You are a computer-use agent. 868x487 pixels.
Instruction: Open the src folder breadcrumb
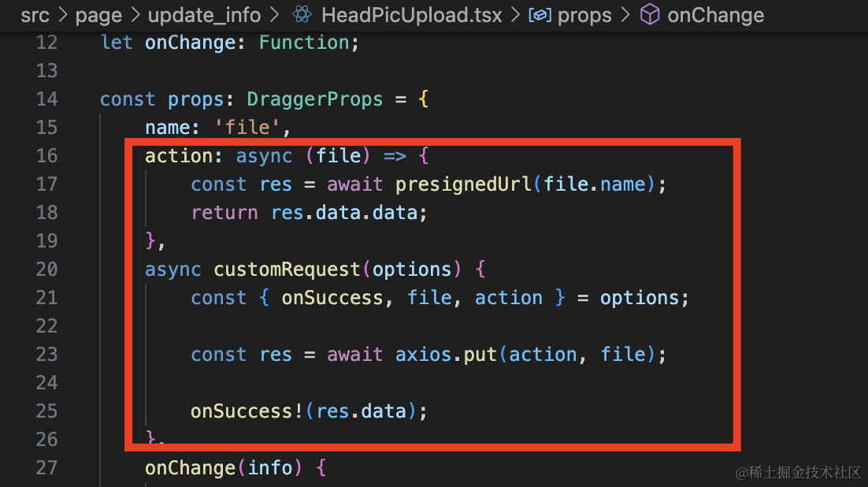click(x=35, y=15)
